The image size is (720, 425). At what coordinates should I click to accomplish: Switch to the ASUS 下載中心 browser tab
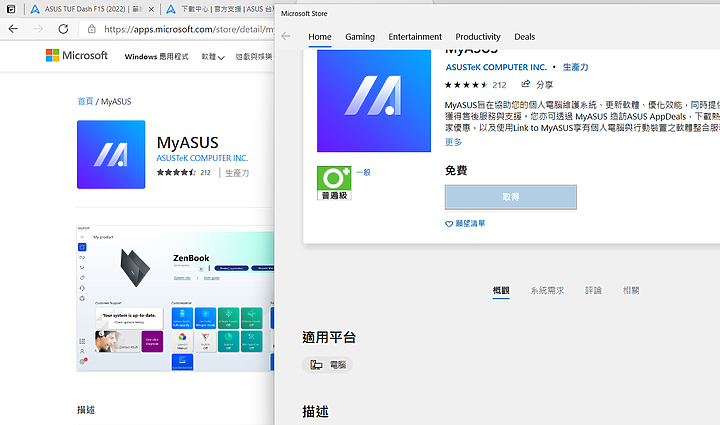(x=219, y=9)
